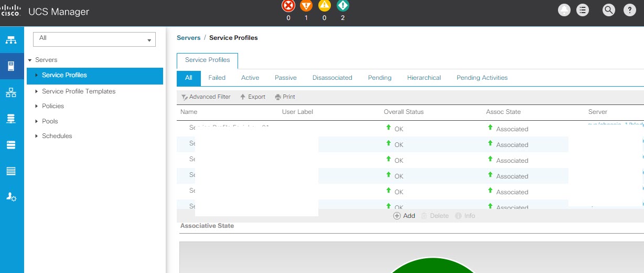Switch to the Disassociated tab
The image size is (644, 273).
332,78
